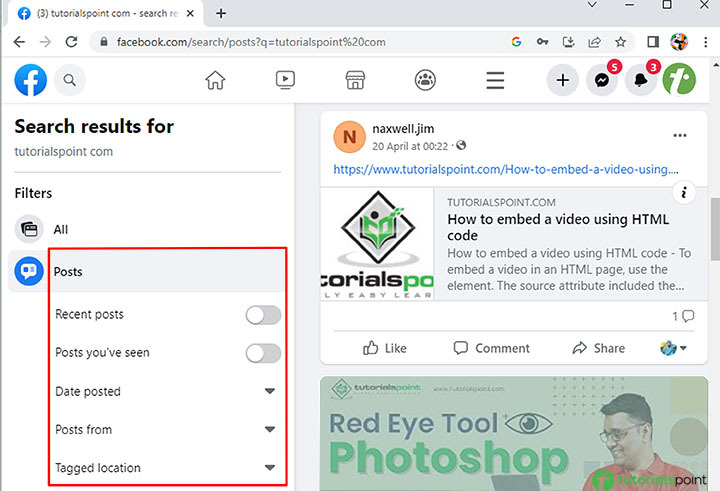Click the Facebook logo icon

click(x=30, y=80)
